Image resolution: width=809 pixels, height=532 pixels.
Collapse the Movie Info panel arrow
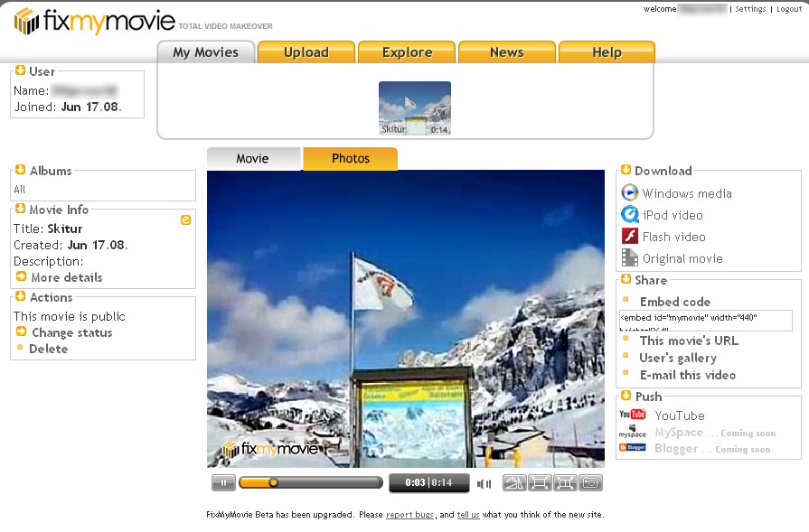(20, 209)
